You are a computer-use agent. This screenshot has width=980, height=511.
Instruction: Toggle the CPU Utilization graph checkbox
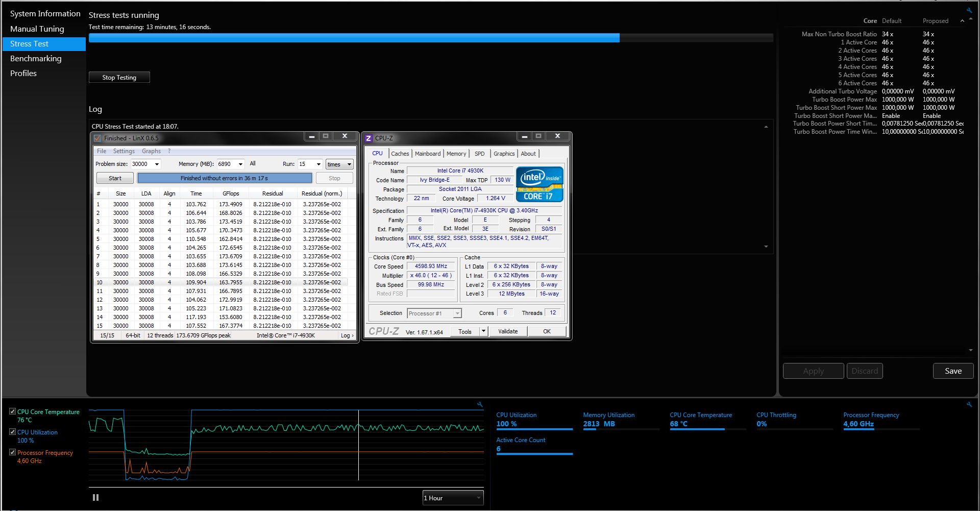tap(13, 432)
